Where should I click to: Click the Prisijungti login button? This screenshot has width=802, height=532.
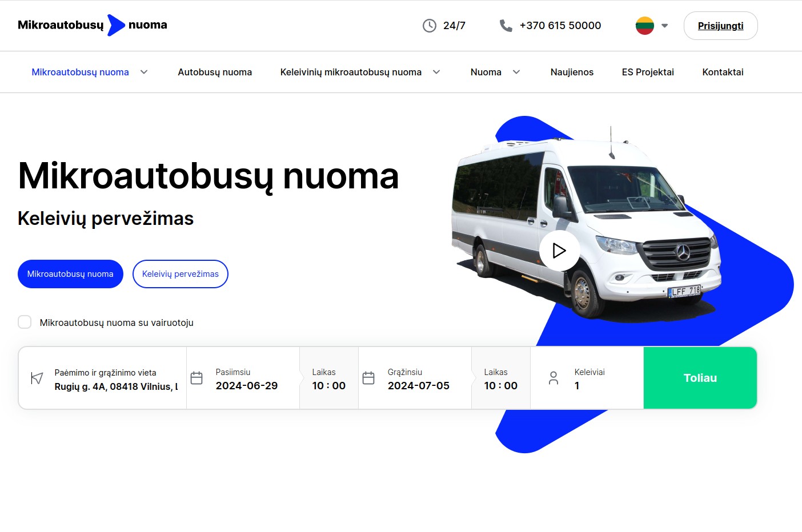pos(721,26)
